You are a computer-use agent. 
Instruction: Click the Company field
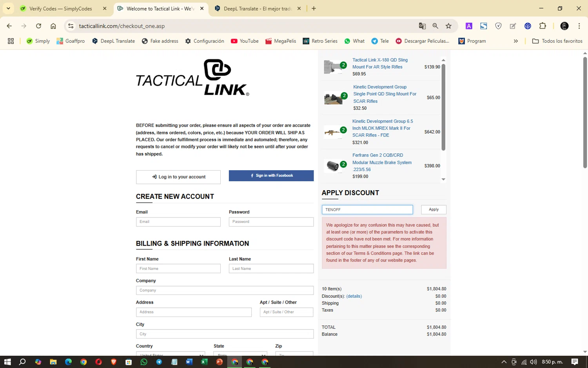(x=225, y=290)
